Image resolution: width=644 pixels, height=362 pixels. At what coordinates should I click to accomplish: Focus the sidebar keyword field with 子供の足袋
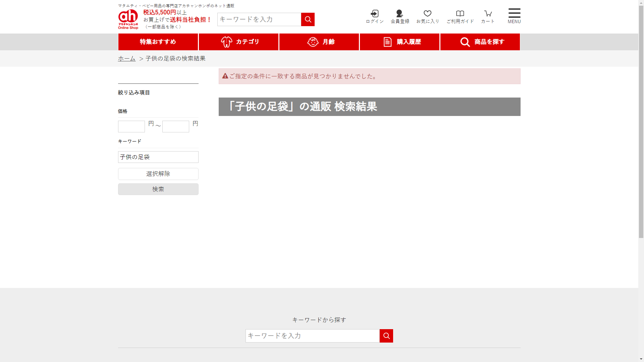pos(158,157)
